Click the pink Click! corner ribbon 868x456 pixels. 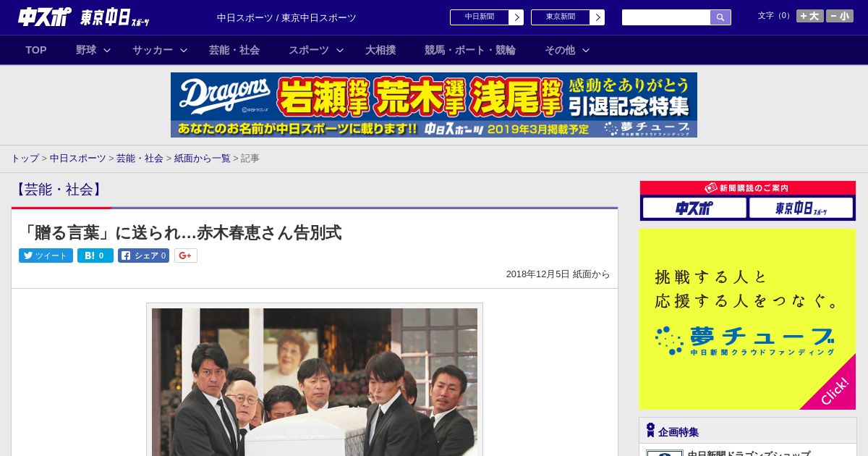(835, 391)
